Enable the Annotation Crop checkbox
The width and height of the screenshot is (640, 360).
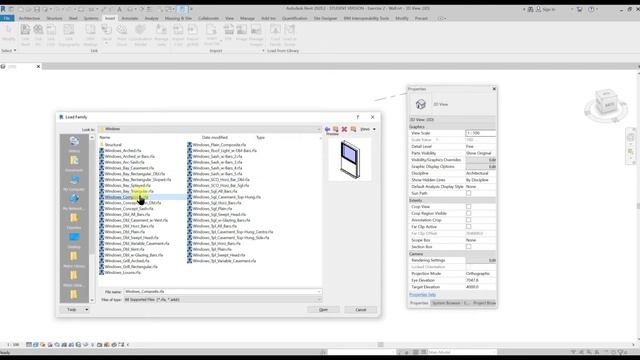[x=469, y=220]
